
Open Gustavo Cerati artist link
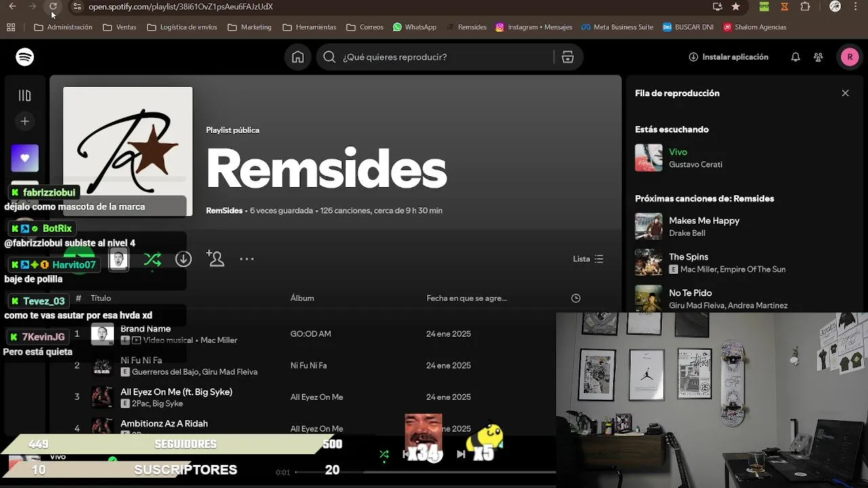[x=695, y=165]
